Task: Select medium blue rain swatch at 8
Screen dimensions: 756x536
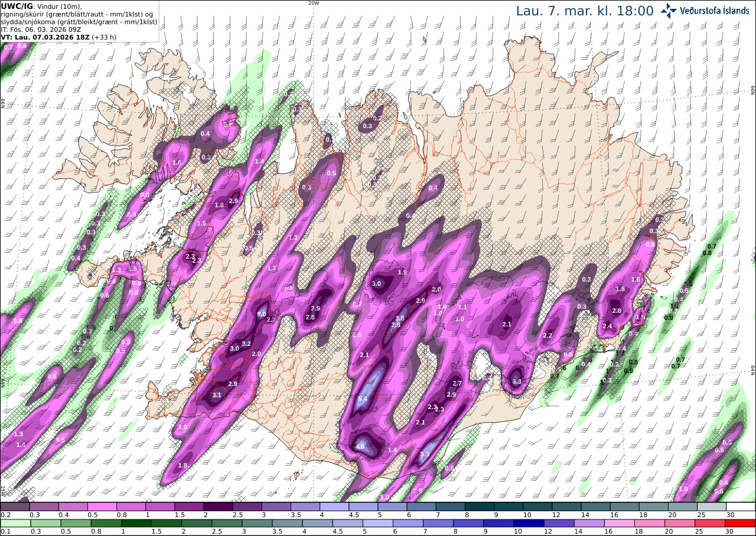Action: (467, 523)
